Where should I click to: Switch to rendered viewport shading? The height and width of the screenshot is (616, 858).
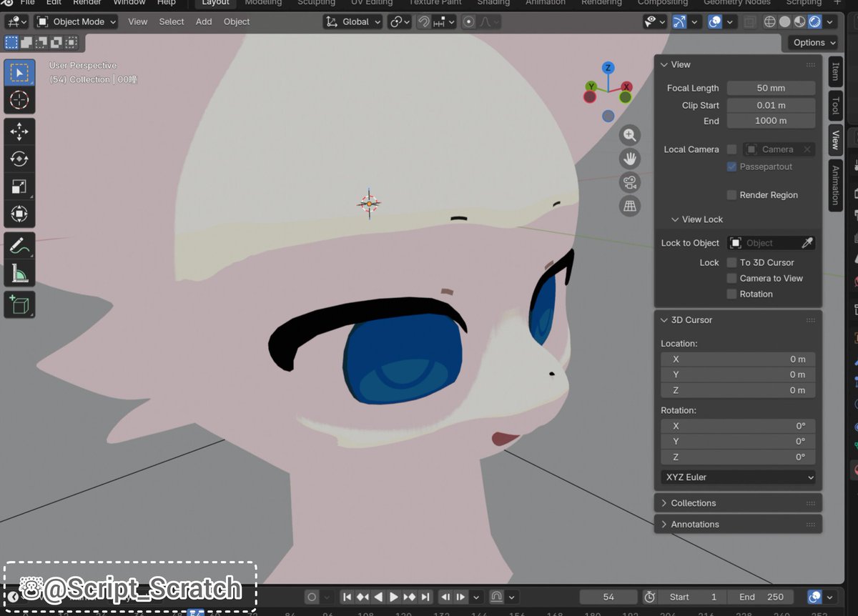coord(815,21)
